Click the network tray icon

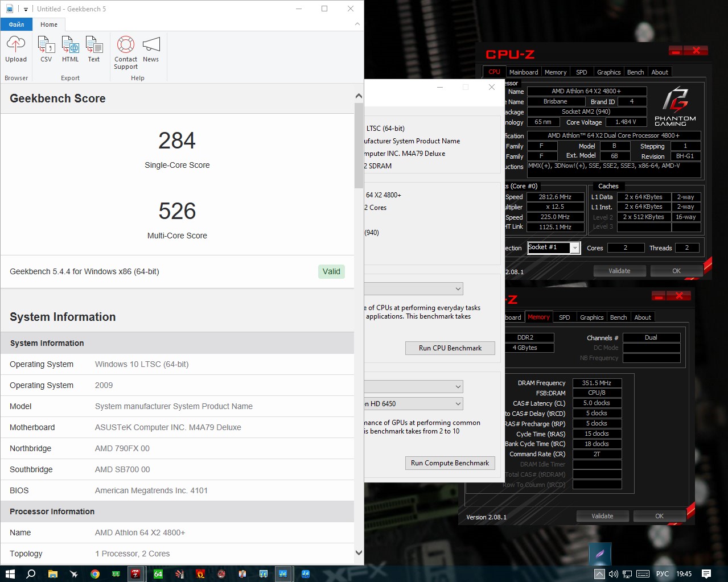coord(627,573)
